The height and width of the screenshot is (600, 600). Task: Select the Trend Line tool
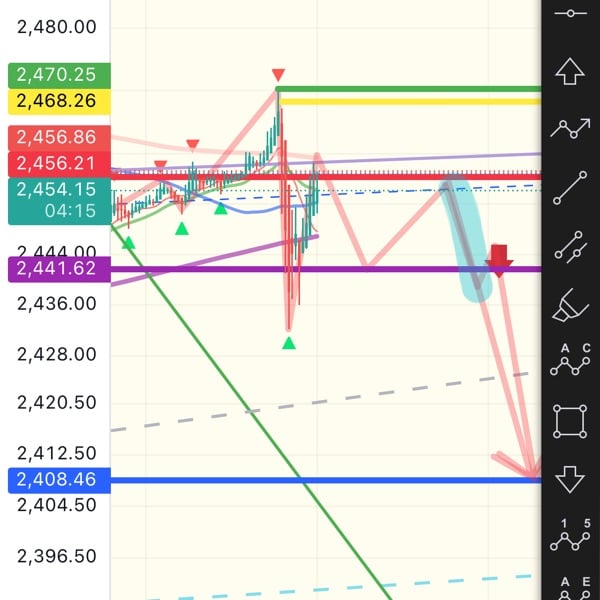(570, 187)
